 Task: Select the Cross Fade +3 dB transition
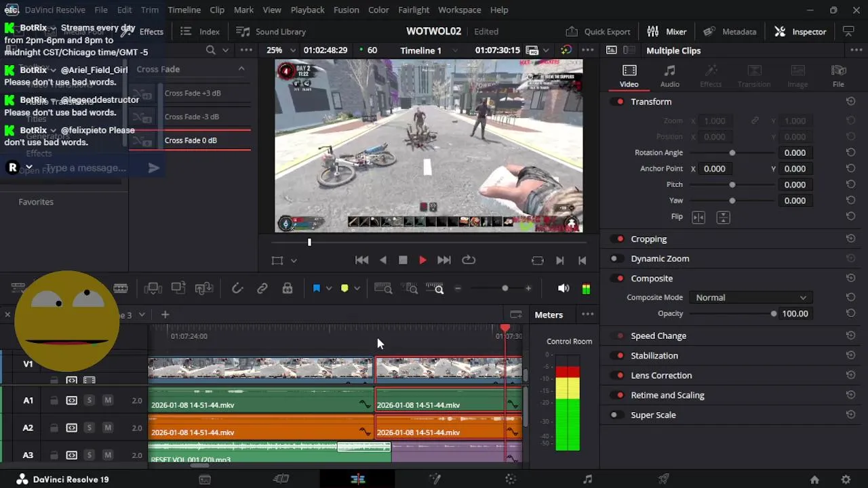click(x=192, y=94)
